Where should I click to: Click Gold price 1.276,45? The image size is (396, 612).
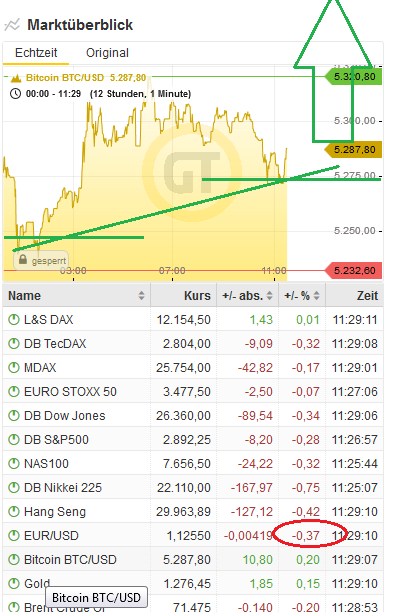pos(187,584)
